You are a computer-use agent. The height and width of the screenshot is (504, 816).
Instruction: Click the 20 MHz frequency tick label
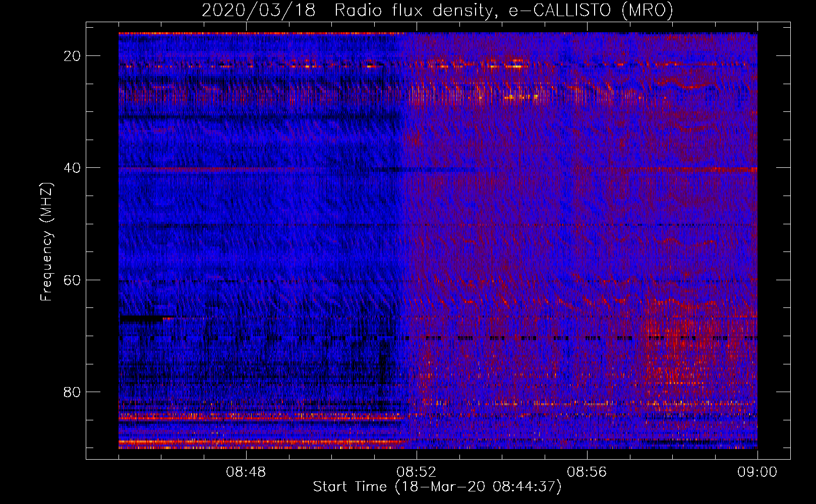(x=72, y=56)
